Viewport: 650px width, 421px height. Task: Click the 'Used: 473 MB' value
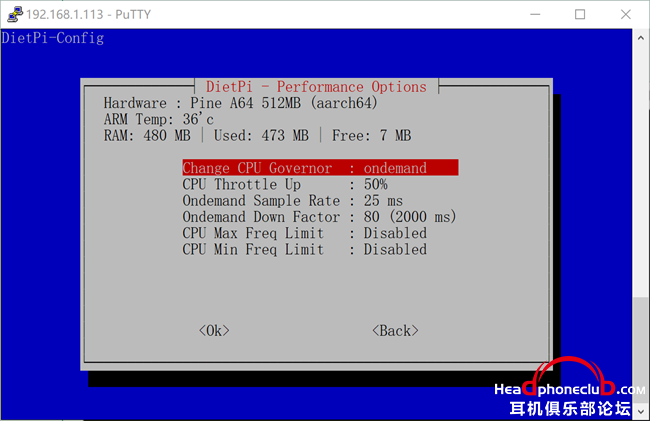261,135
